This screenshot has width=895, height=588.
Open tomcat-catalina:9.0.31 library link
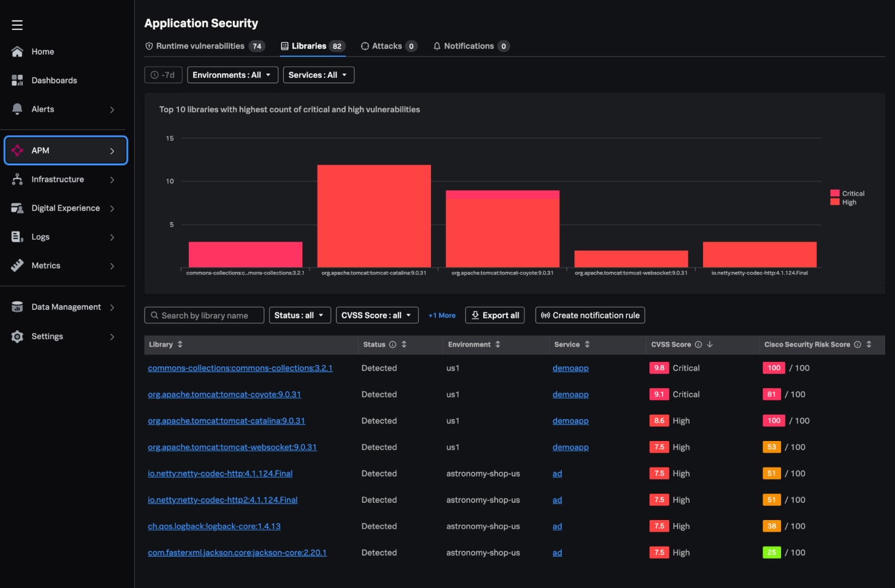(226, 421)
